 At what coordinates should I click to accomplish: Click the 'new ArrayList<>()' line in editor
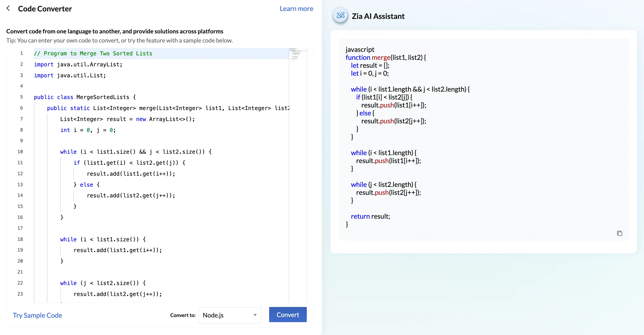127,119
